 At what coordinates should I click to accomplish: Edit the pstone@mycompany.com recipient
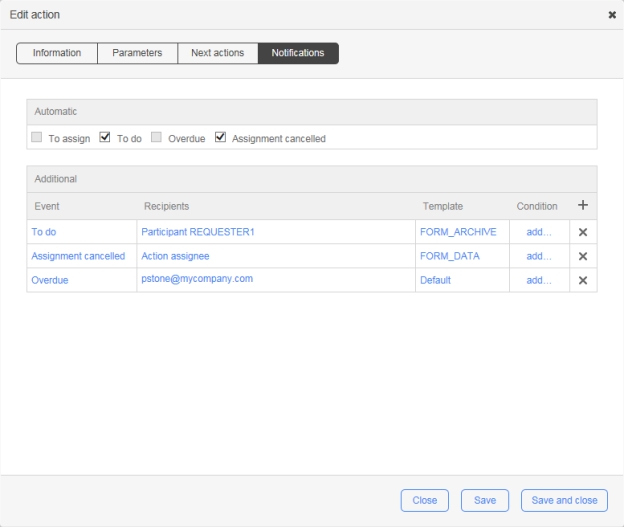coord(197,279)
